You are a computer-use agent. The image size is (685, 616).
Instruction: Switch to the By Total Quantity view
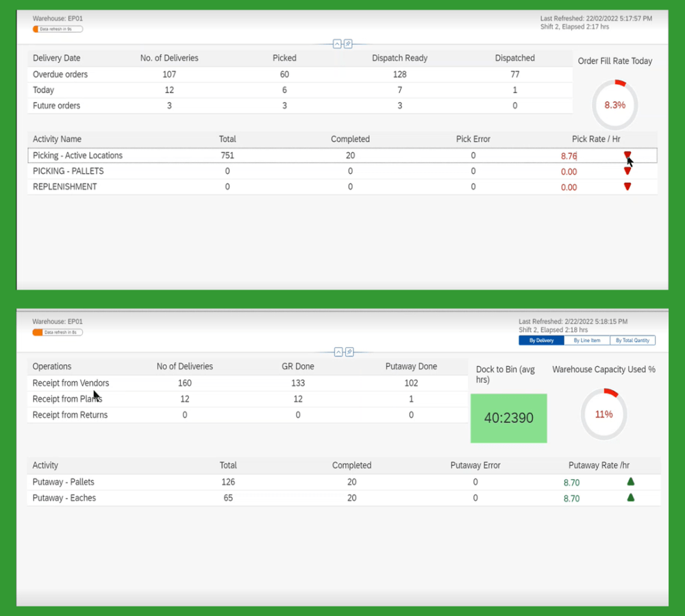point(633,340)
